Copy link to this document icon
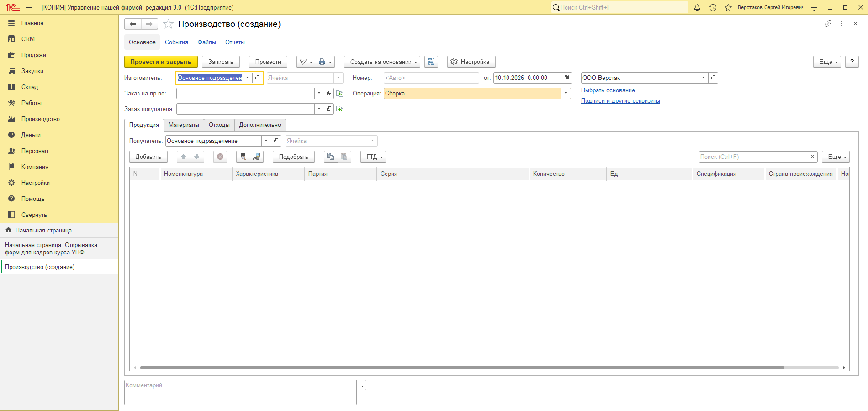 click(x=828, y=24)
